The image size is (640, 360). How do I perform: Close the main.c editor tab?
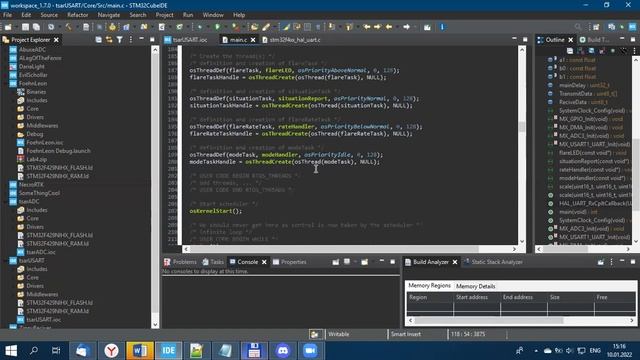(253, 40)
